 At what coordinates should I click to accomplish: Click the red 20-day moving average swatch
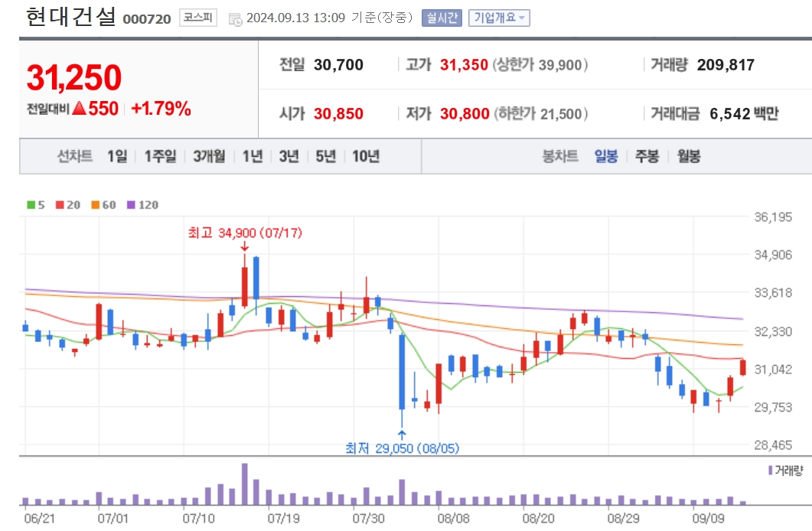(60, 205)
